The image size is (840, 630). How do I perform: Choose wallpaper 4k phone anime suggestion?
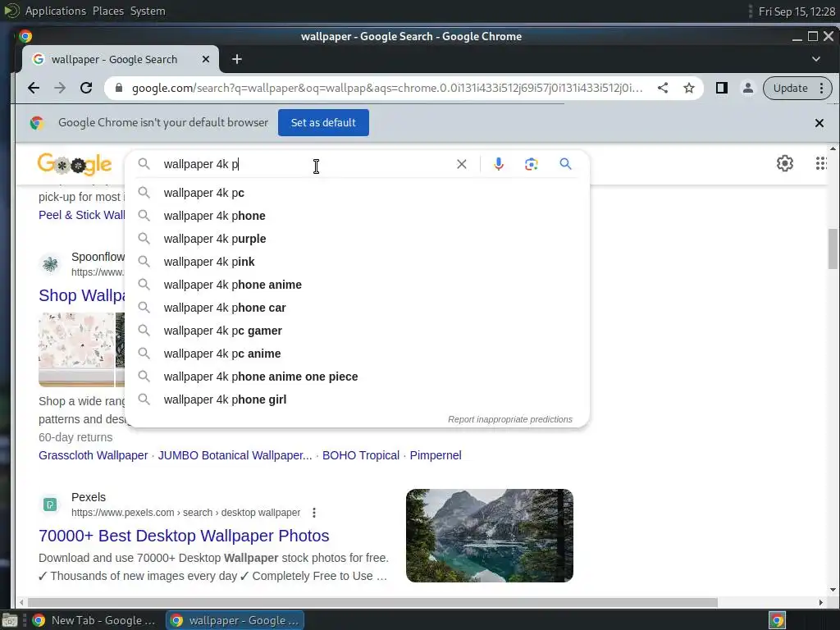[x=358, y=285]
